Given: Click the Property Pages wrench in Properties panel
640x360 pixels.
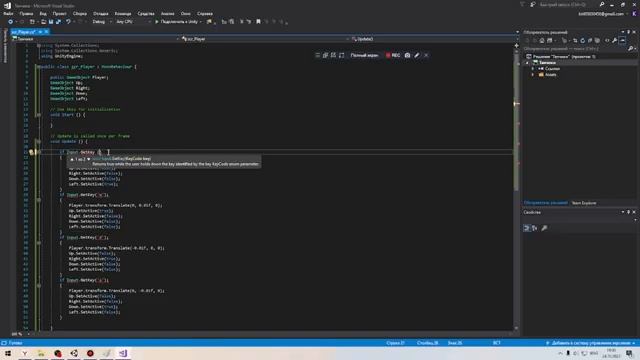Looking at the screenshot, I should 544,228.
